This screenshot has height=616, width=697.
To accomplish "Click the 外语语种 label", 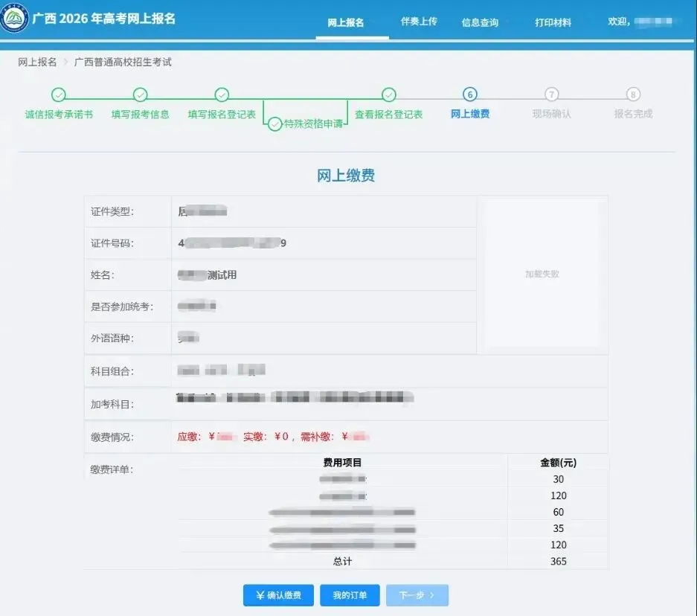I will point(112,339).
